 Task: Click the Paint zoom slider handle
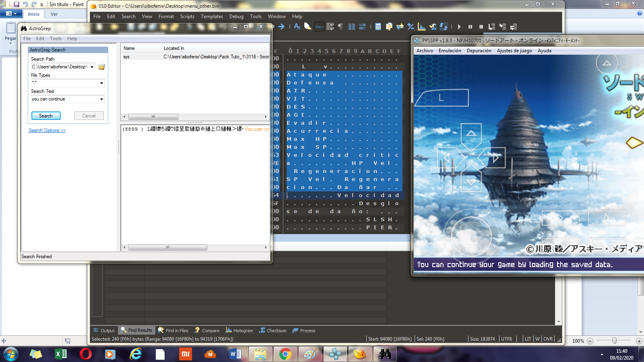click(x=614, y=341)
